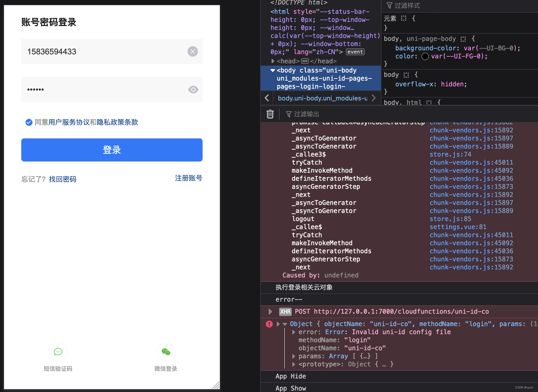Expand the XHR POST request entry
This screenshot has width=538, height=392.
click(270, 311)
